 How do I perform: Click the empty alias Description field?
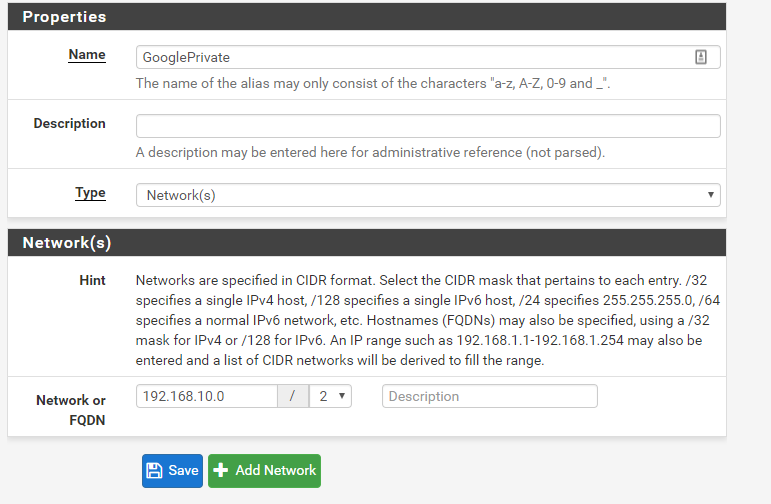pyautogui.click(x=428, y=126)
